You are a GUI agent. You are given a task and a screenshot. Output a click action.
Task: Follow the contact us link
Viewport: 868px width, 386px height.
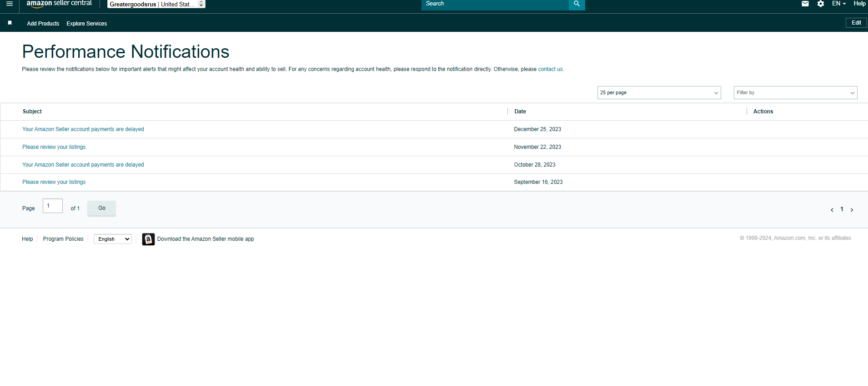pyautogui.click(x=551, y=69)
